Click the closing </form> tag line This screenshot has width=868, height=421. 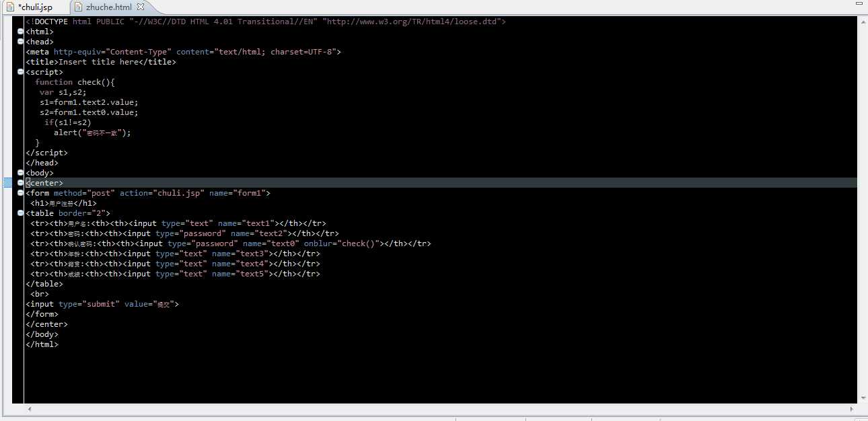click(42, 314)
